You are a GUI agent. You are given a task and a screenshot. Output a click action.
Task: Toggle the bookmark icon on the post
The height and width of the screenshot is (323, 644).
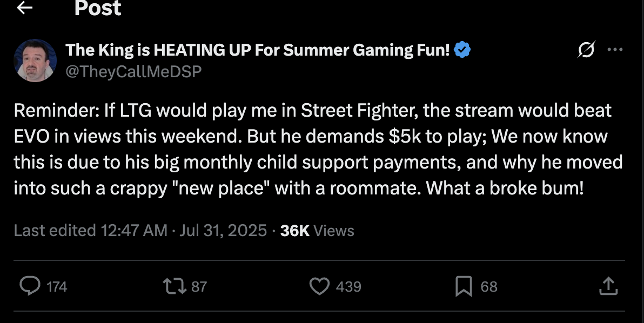click(x=464, y=286)
